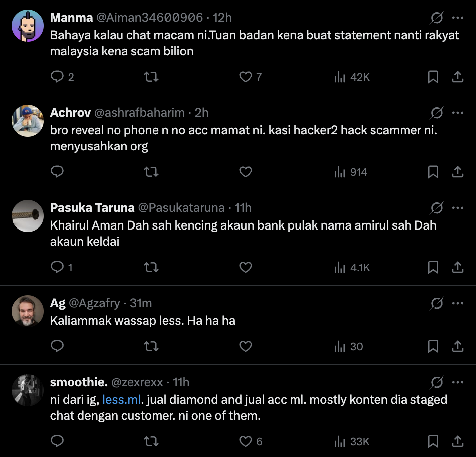Open the less.ml link
476x457 pixels.
click(123, 400)
